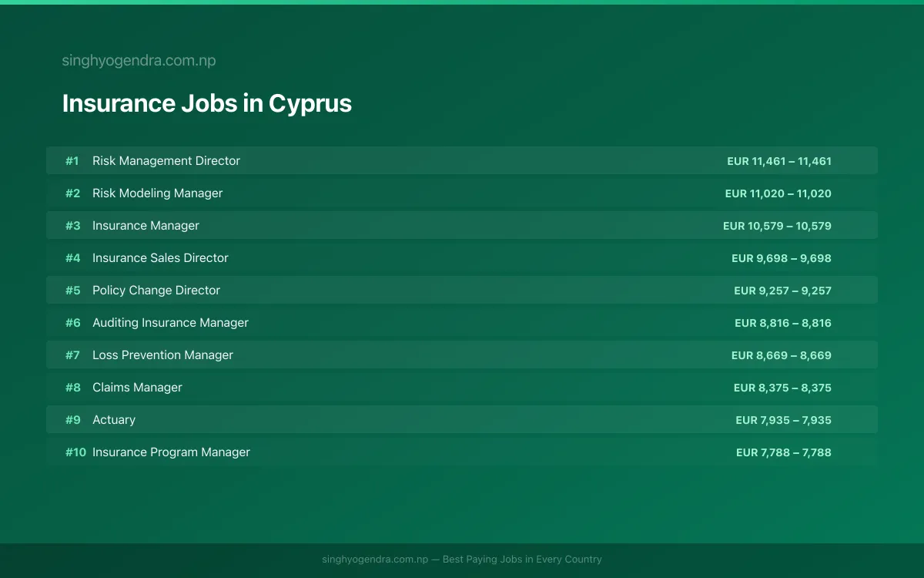Viewport: 924px width, 578px height.
Task: Click the Insurance Manager job title
Action: click(x=146, y=226)
